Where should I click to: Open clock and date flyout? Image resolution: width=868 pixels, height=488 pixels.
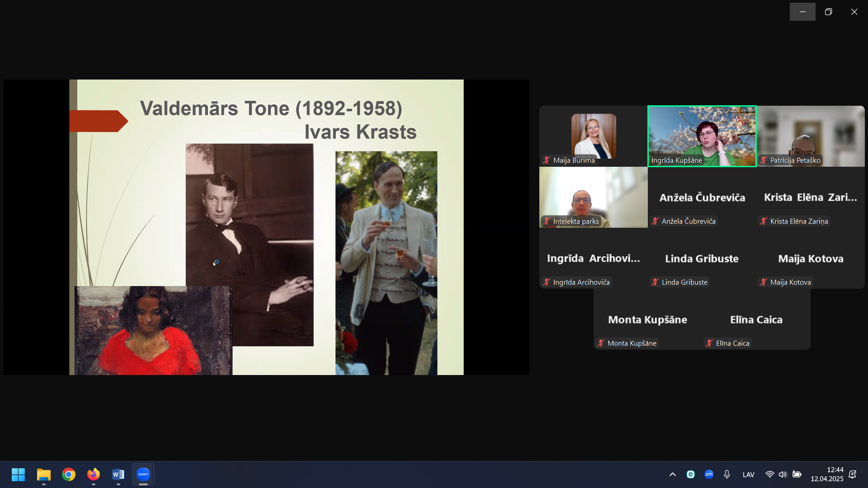tap(826, 474)
